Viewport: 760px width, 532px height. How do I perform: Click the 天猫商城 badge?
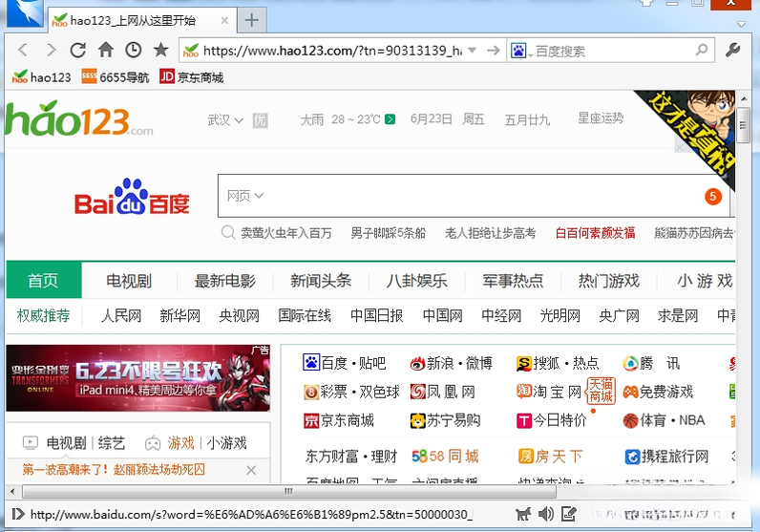(x=601, y=391)
